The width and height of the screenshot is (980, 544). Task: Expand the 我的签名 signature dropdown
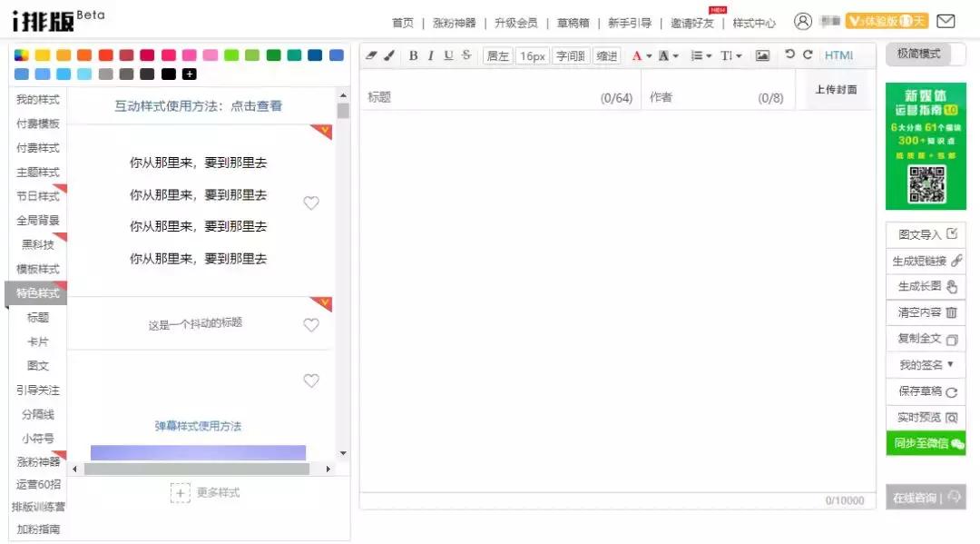[926, 366]
